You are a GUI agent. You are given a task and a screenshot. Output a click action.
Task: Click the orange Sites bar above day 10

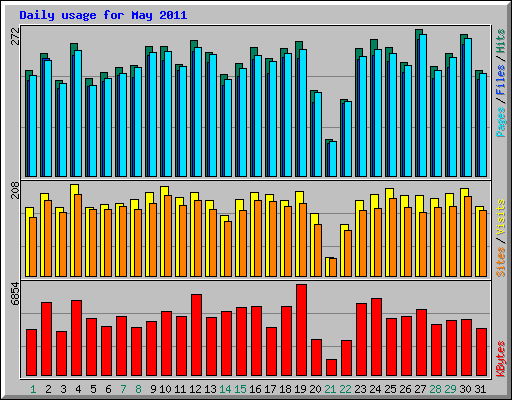(x=168, y=236)
